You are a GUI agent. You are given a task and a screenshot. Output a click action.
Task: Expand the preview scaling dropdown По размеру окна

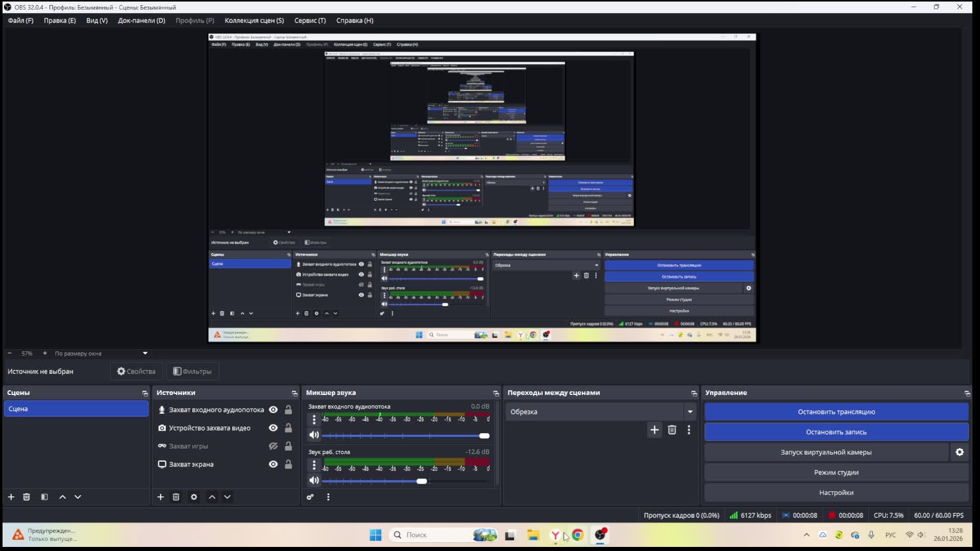145,353
